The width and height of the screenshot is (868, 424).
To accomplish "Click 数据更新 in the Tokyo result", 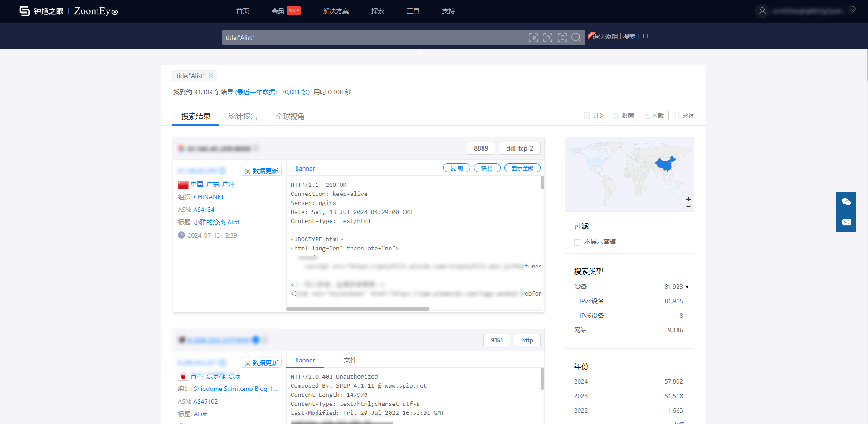I will click(x=261, y=363).
